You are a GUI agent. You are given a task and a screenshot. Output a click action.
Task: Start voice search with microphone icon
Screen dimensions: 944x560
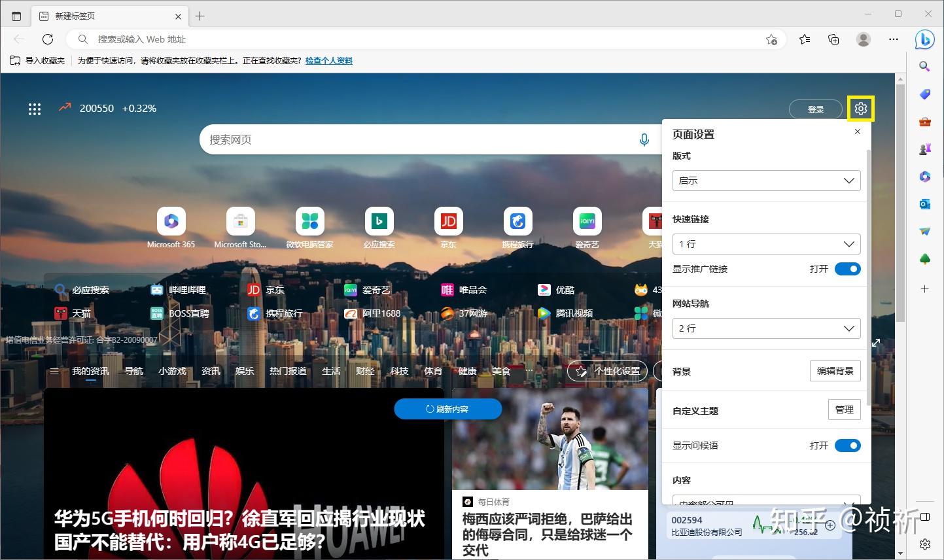pyautogui.click(x=644, y=139)
